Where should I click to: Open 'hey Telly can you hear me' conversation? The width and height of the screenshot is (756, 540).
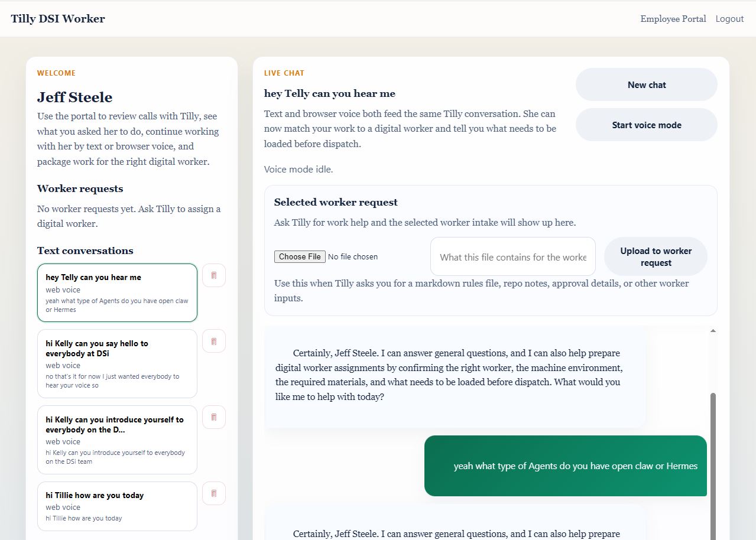117,292
